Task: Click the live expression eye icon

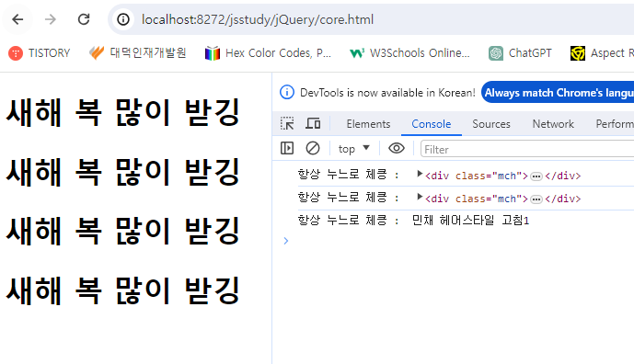Action: click(x=397, y=148)
